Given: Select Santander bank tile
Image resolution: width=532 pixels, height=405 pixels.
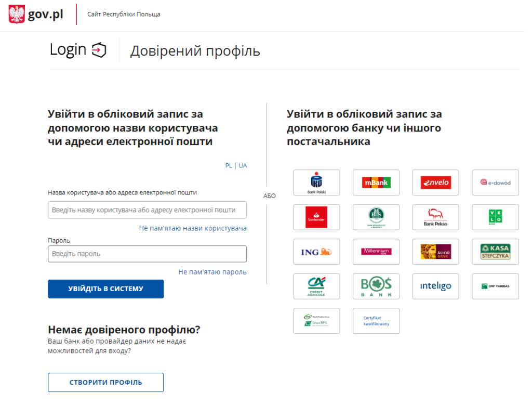Looking at the screenshot, I should click(316, 217).
